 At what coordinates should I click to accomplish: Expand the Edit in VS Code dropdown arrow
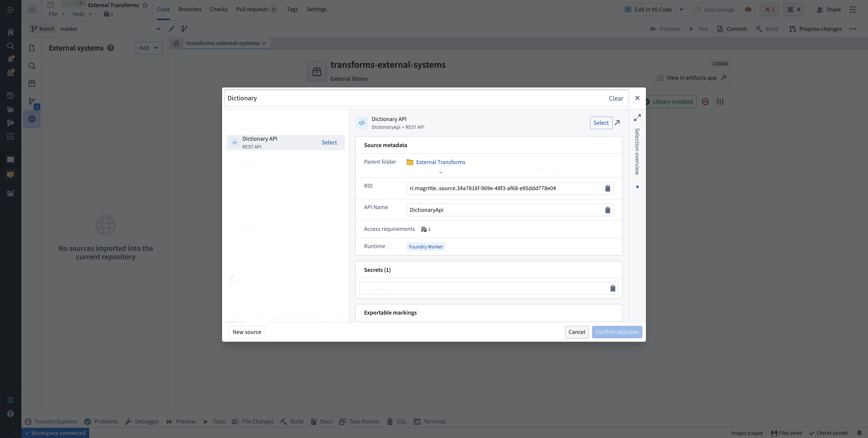pos(682,9)
